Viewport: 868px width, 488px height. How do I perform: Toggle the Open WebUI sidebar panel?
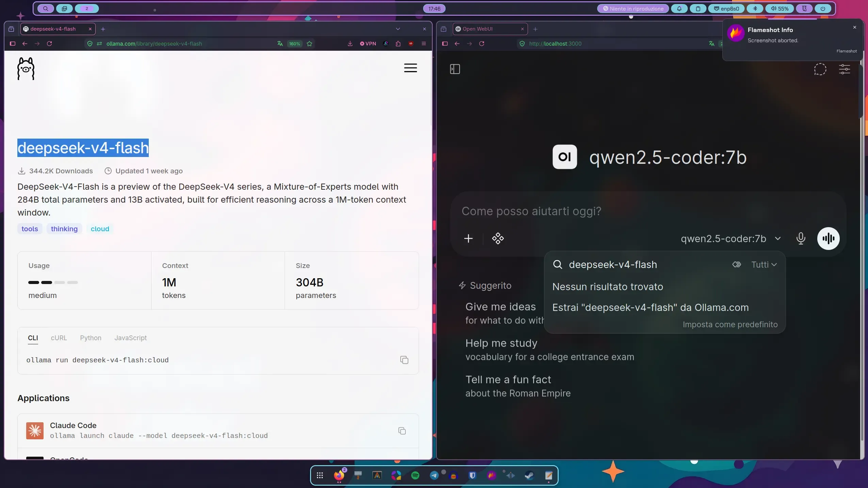455,69
